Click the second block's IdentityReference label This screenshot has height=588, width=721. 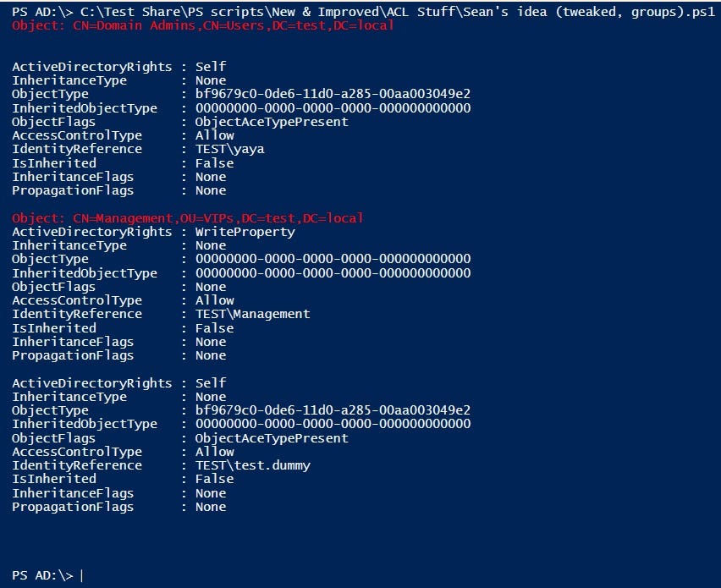pos(77,314)
